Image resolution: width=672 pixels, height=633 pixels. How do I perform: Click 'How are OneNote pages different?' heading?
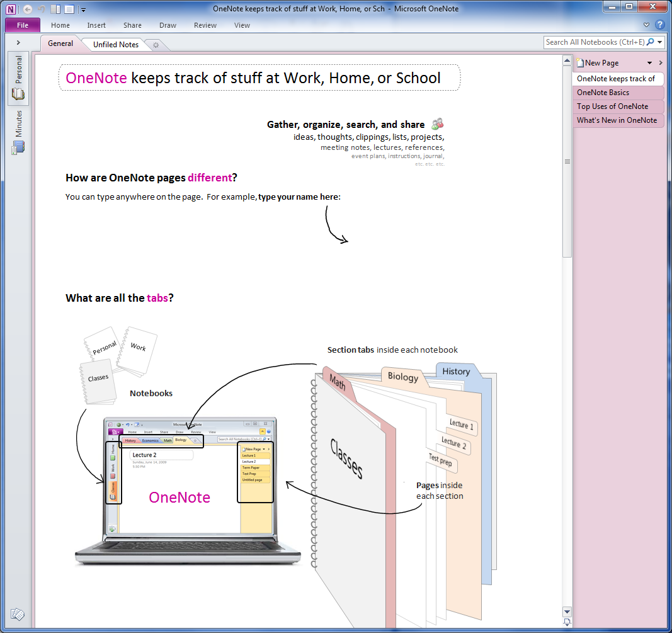coord(151,178)
